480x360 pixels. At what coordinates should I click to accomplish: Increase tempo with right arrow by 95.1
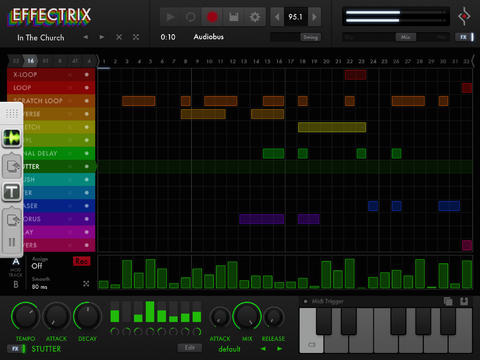tap(314, 17)
